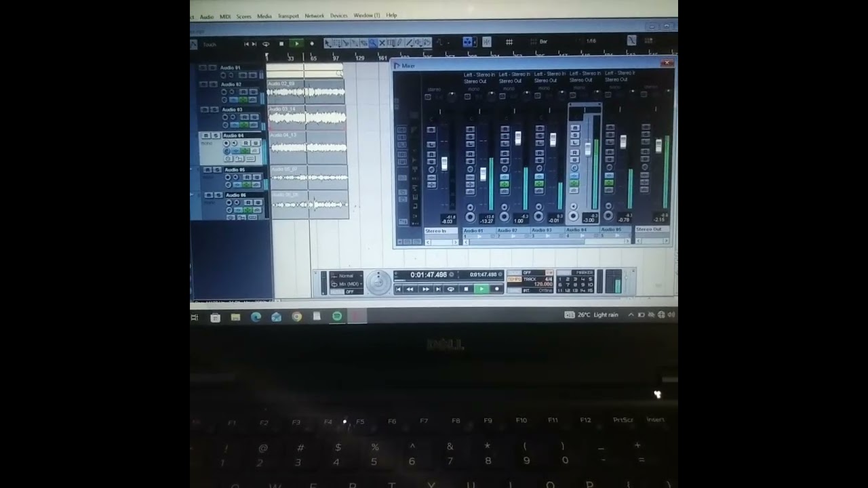Click Rewind in transport panel
The image size is (868, 488).
tap(410, 289)
